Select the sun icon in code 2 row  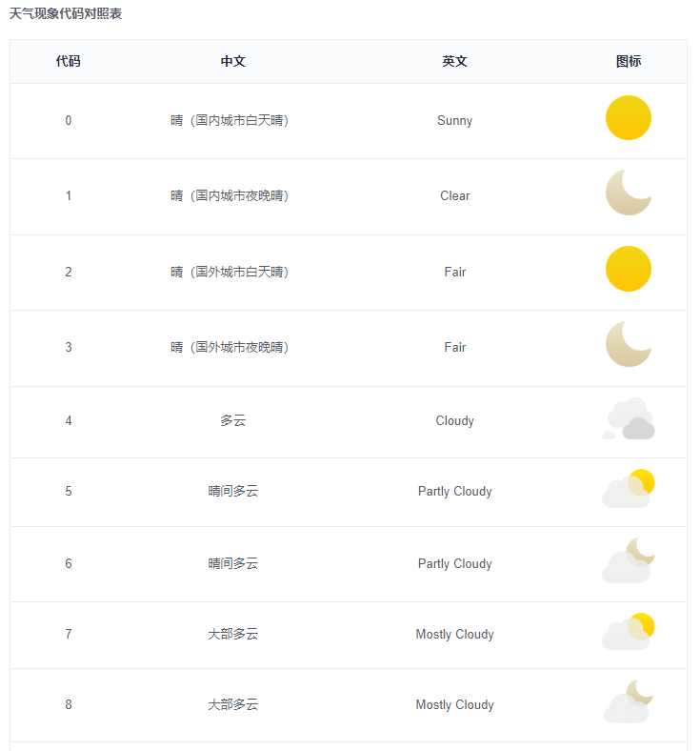point(629,269)
